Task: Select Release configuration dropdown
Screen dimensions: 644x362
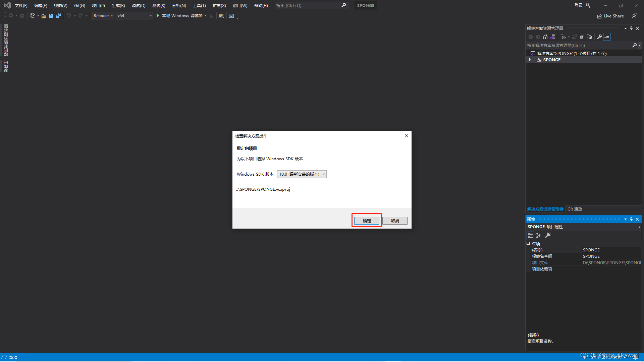Action: [x=102, y=15]
